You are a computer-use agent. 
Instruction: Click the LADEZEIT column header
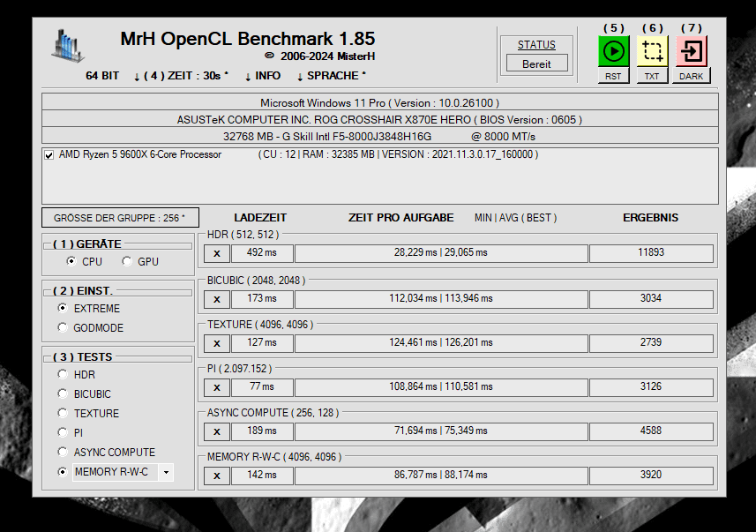click(260, 218)
